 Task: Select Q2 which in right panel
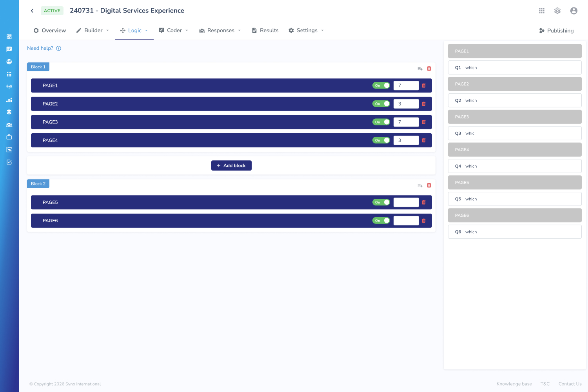515,101
